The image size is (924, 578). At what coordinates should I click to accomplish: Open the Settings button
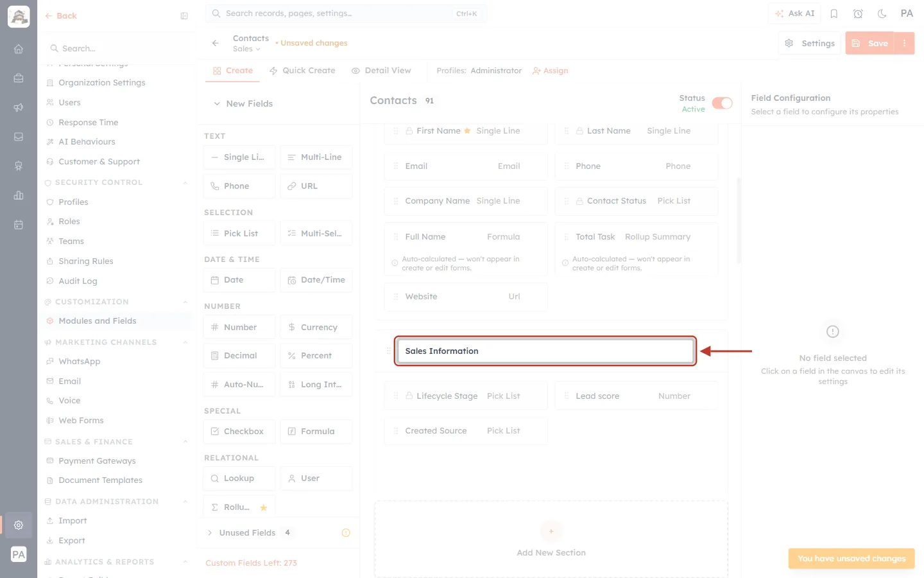click(x=810, y=43)
